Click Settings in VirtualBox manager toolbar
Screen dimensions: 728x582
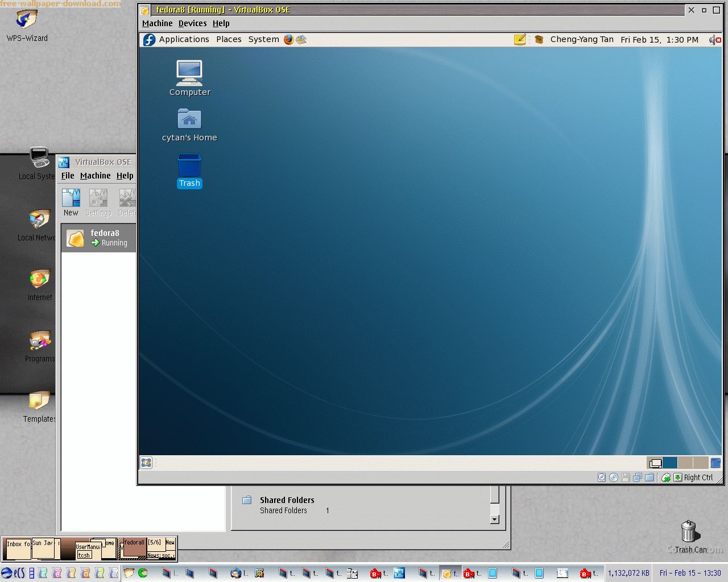(x=98, y=202)
